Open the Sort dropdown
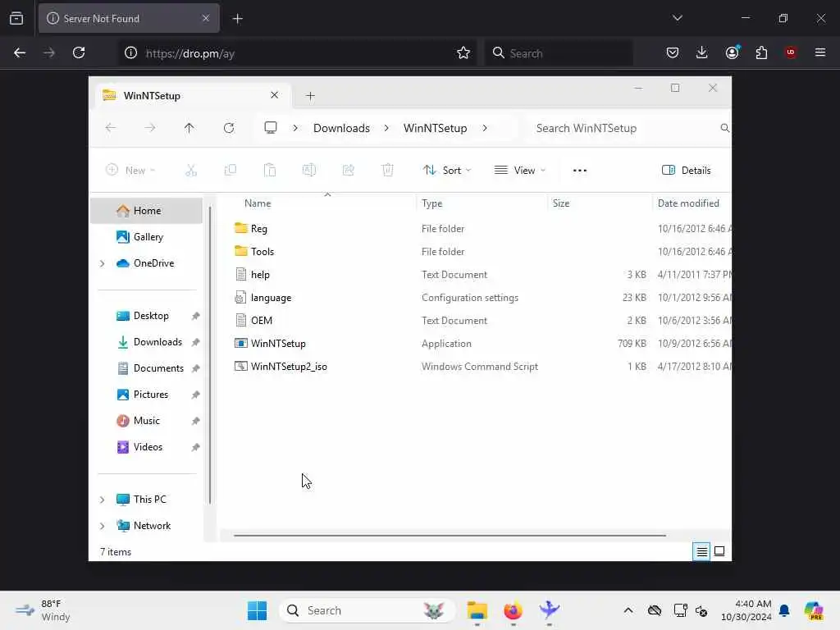 (447, 171)
